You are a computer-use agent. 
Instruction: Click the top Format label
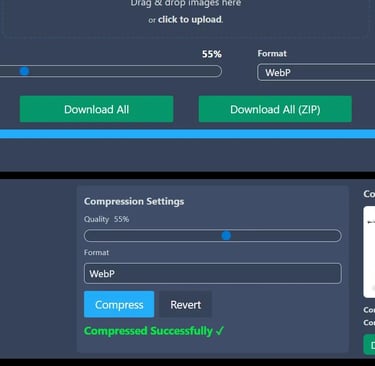coord(272,53)
